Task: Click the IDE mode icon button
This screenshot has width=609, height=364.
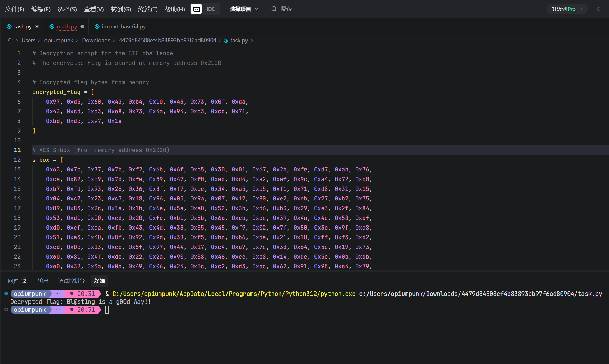Action: click(x=196, y=9)
